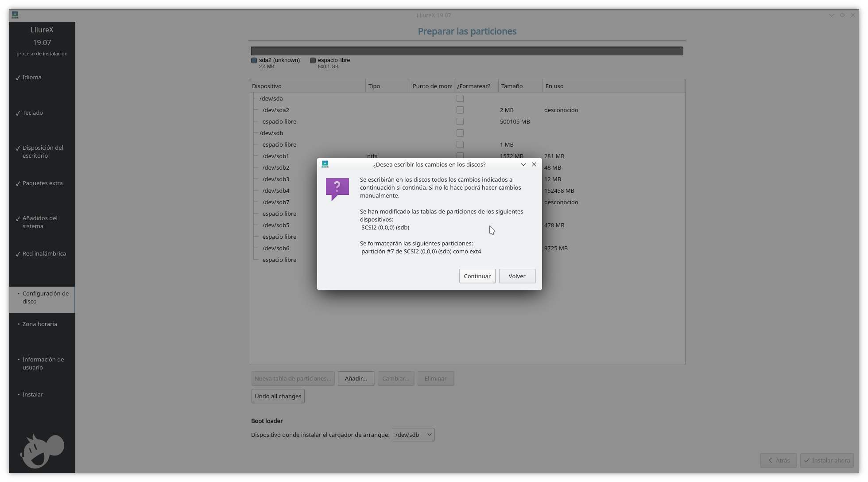Collapse the /dev/sdb tree node

point(256,133)
